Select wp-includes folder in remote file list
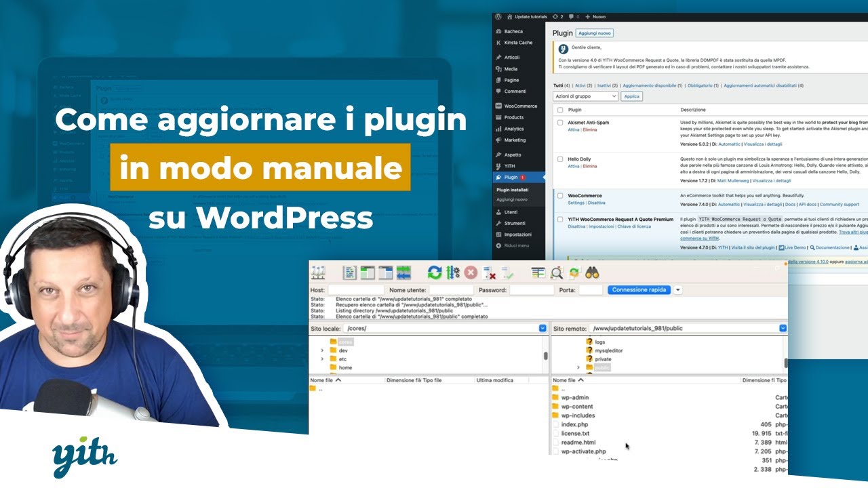 [574, 415]
